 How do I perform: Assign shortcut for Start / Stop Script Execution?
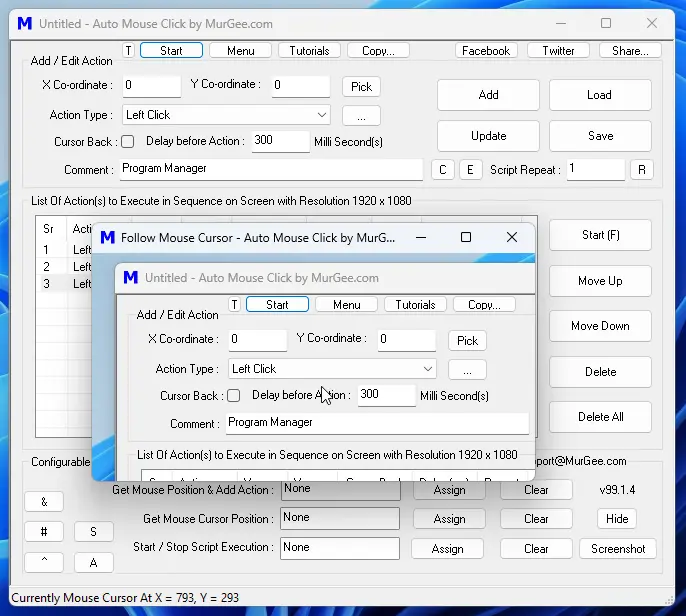tap(448, 549)
